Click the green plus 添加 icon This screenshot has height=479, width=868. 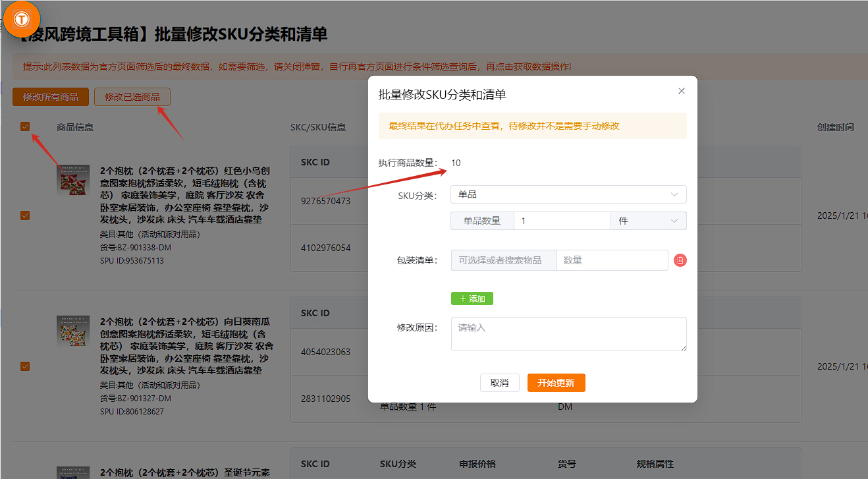coord(472,298)
